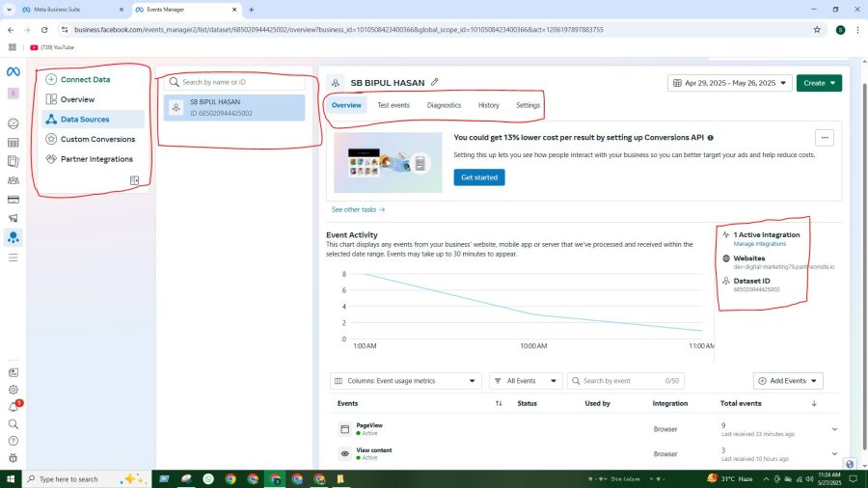Viewport: 868px width, 488px height.
Task: Open the YouTube bookmark in the bookmarks bar
Action: point(52,47)
